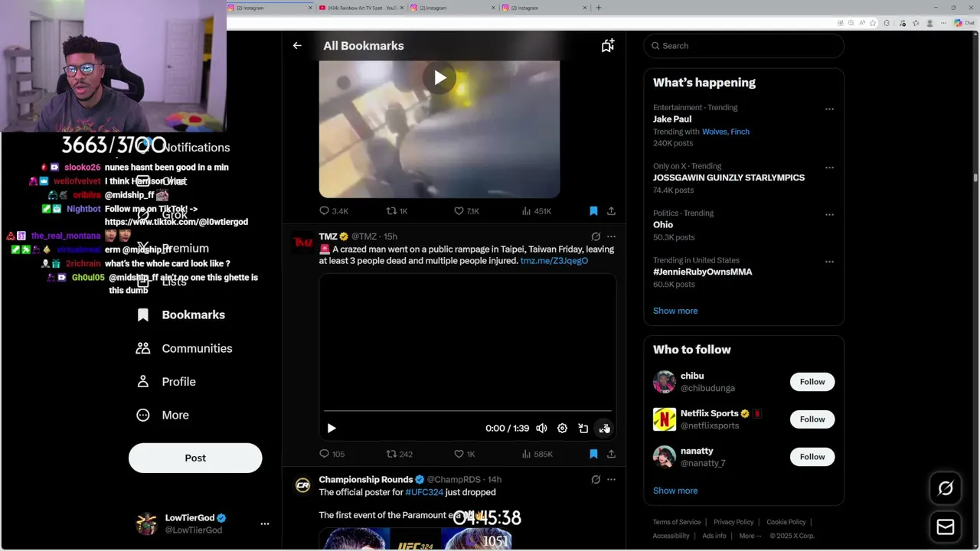
Task: Focus the Search field
Action: 743,46
